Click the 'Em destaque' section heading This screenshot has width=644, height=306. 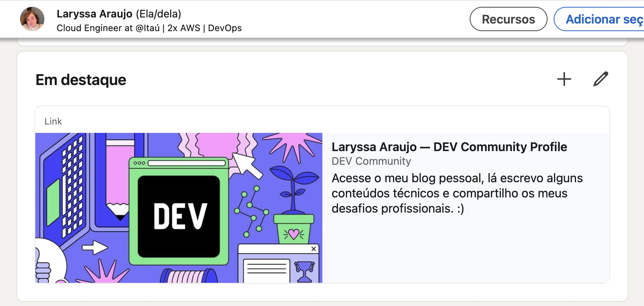(x=81, y=80)
